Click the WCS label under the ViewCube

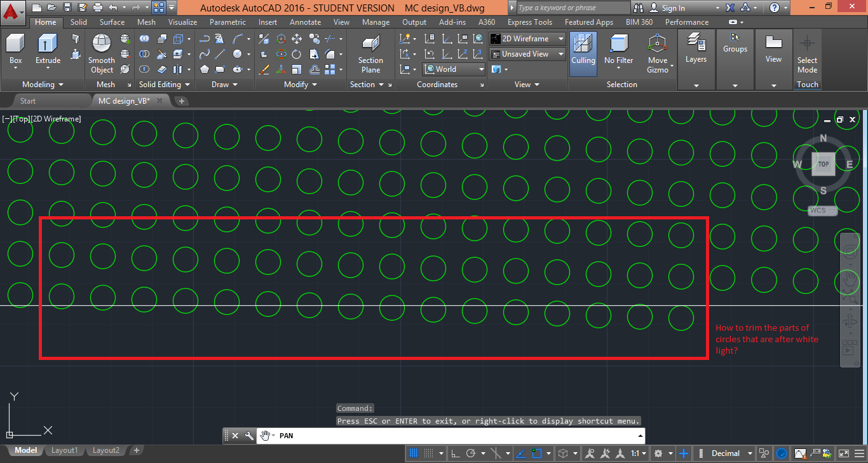(x=822, y=211)
